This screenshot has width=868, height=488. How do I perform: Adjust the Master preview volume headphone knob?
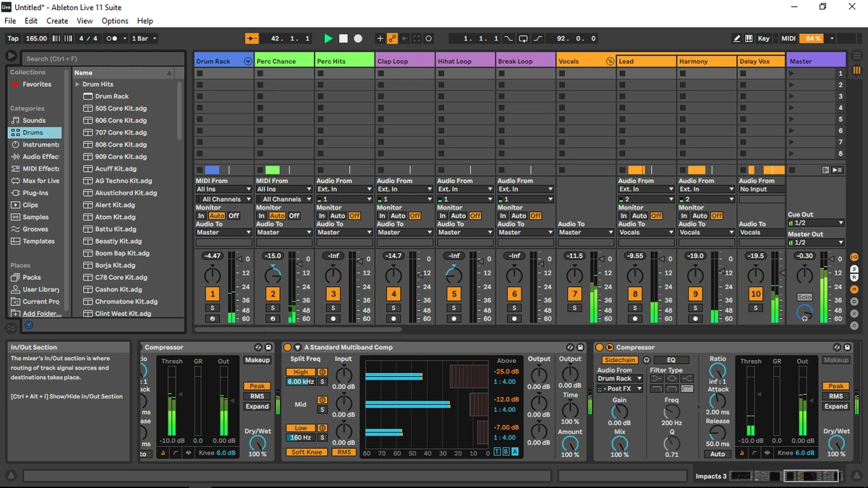(x=804, y=314)
